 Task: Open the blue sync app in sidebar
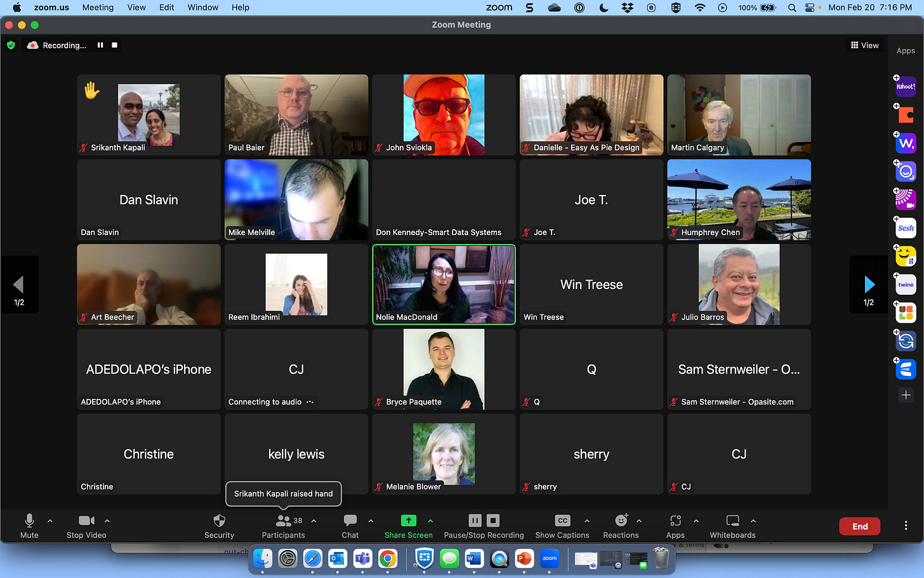(x=906, y=341)
